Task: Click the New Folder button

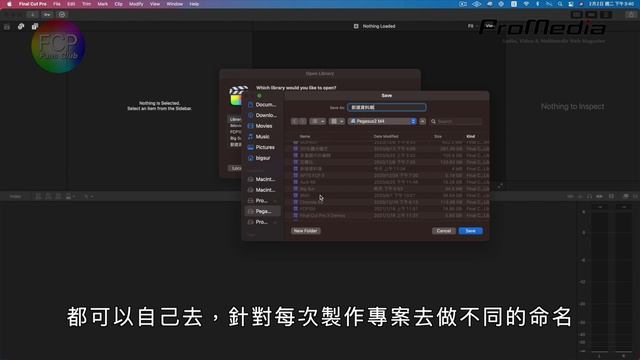Action: (x=306, y=231)
